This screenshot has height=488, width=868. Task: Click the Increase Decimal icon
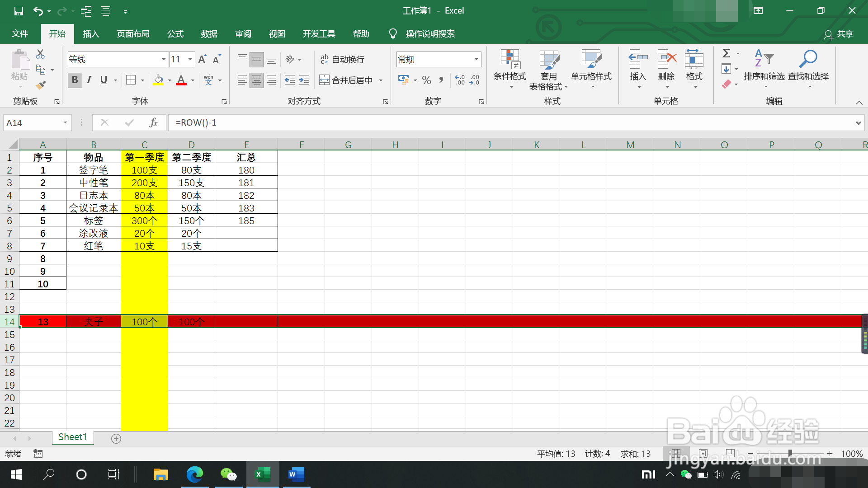[x=460, y=80]
